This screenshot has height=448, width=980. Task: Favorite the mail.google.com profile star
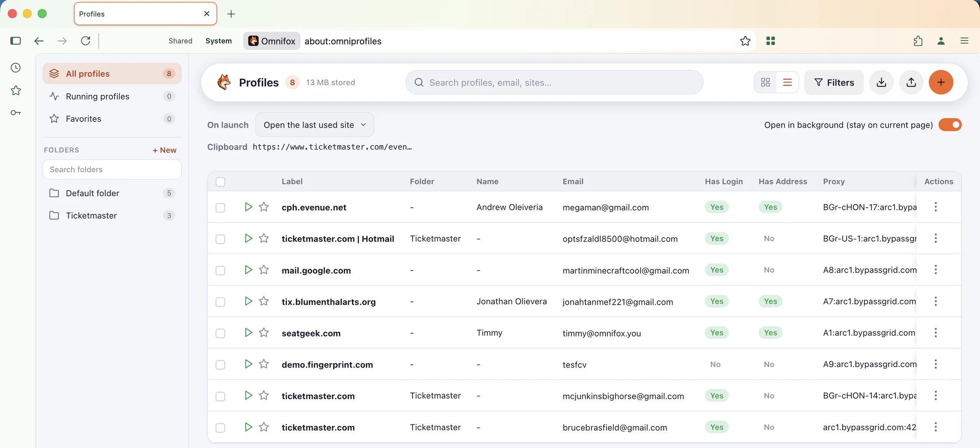[263, 270]
